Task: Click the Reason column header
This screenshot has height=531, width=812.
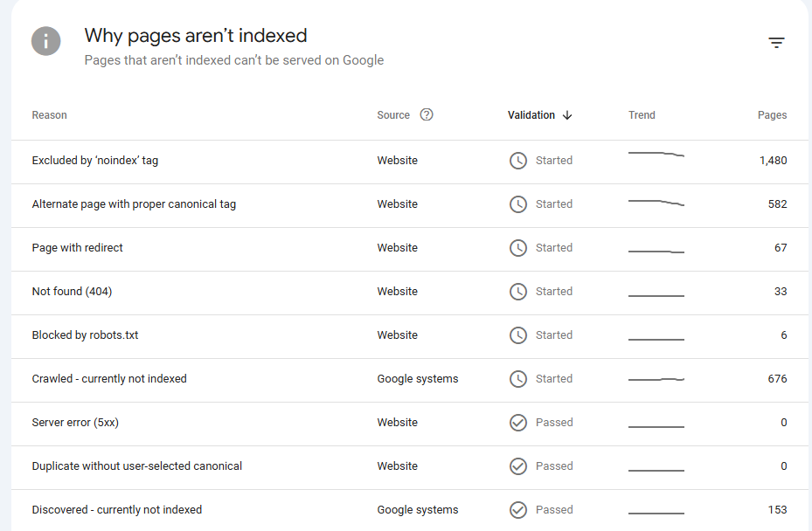Action: click(x=49, y=115)
